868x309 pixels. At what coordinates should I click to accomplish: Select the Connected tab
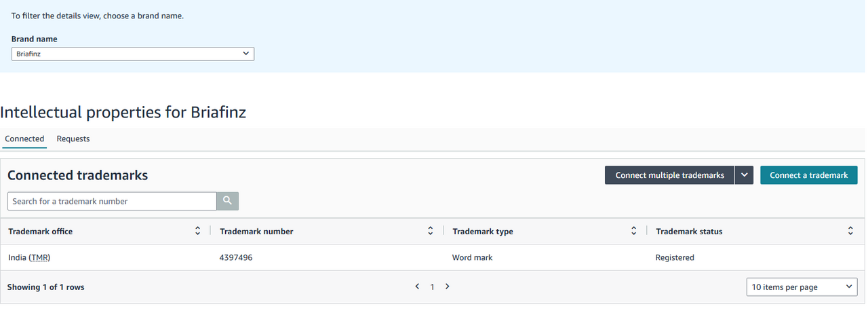pyautogui.click(x=24, y=139)
